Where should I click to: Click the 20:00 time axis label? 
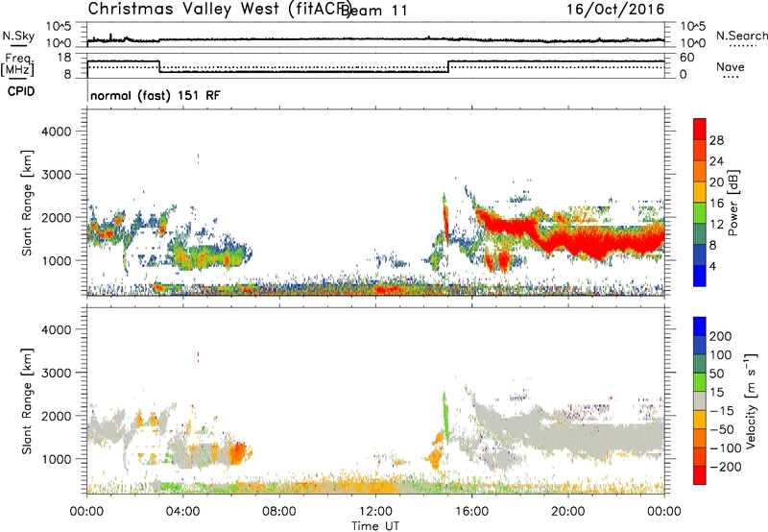coord(568,512)
